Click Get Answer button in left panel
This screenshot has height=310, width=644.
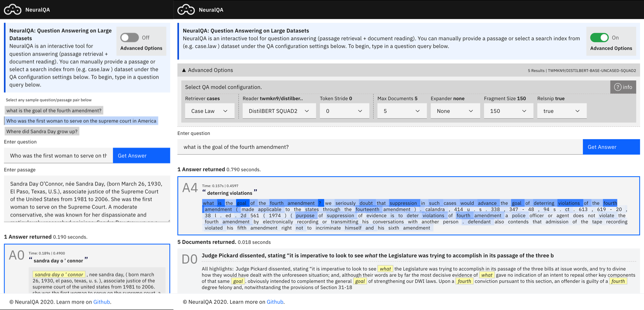(x=141, y=155)
